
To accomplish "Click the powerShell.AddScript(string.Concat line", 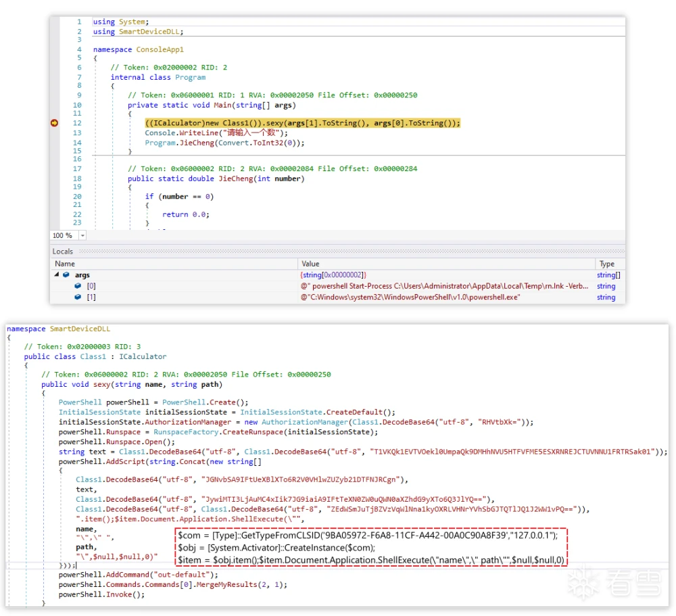I will [160, 462].
